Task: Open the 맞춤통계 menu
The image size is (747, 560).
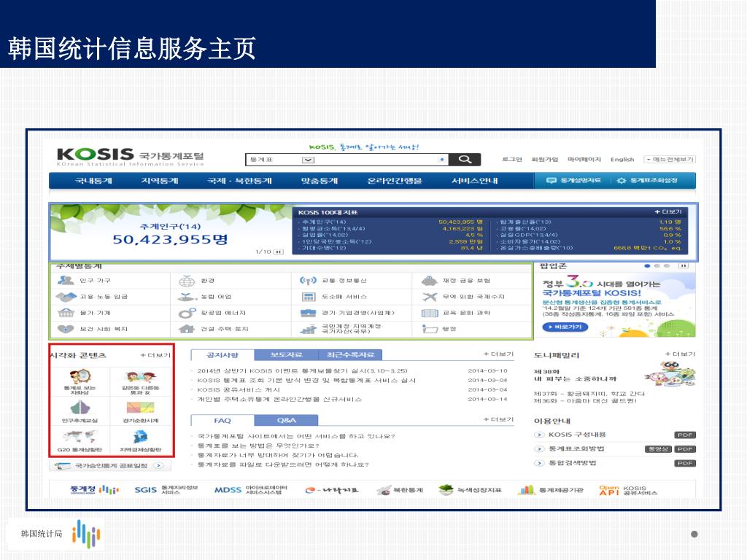Action: [x=320, y=181]
